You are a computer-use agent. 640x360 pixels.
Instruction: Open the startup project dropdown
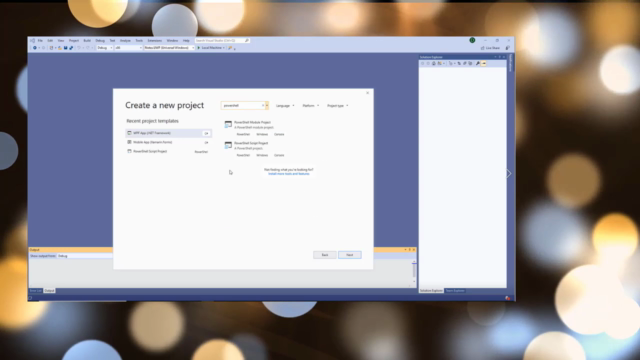point(169,48)
